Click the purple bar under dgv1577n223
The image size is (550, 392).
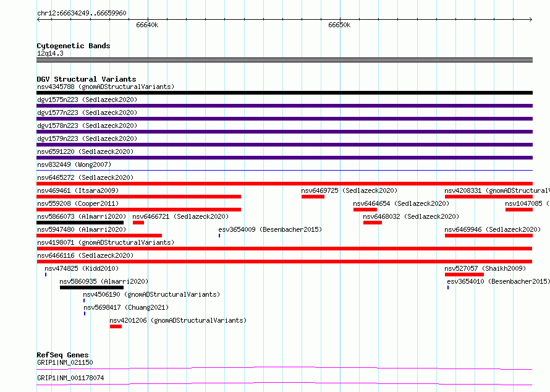tap(284, 119)
